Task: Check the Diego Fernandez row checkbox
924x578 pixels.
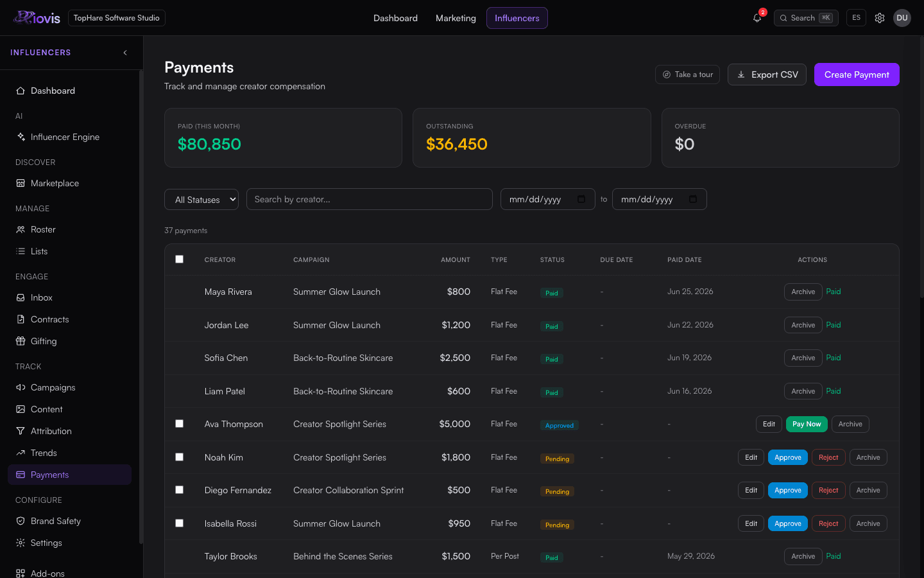Action: [x=180, y=490]
